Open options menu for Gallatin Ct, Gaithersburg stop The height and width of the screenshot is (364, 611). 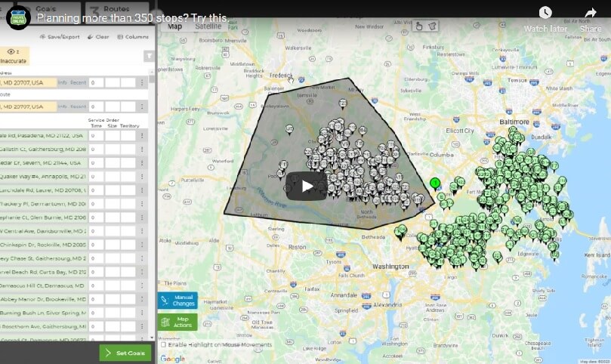[x=142, y=150]
